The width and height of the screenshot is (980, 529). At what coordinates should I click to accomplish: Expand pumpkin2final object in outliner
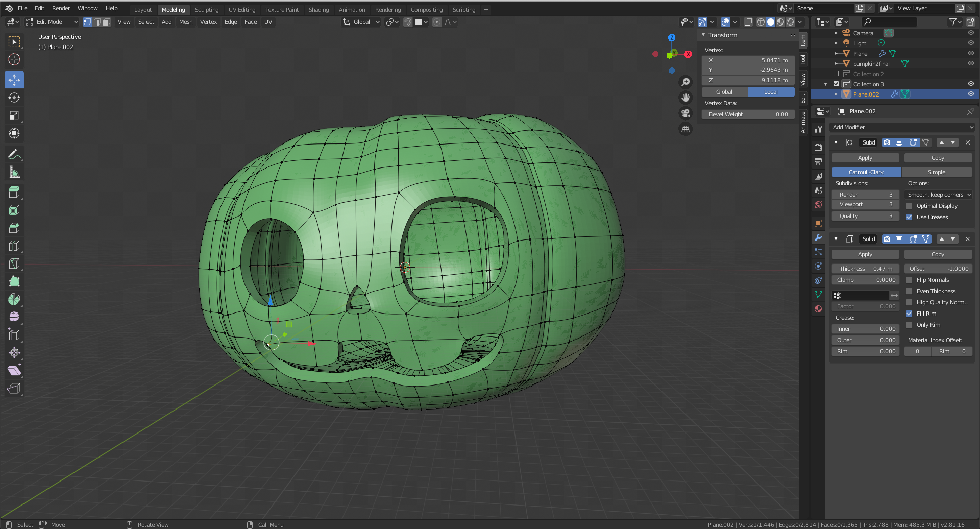[x=836, y=64]
